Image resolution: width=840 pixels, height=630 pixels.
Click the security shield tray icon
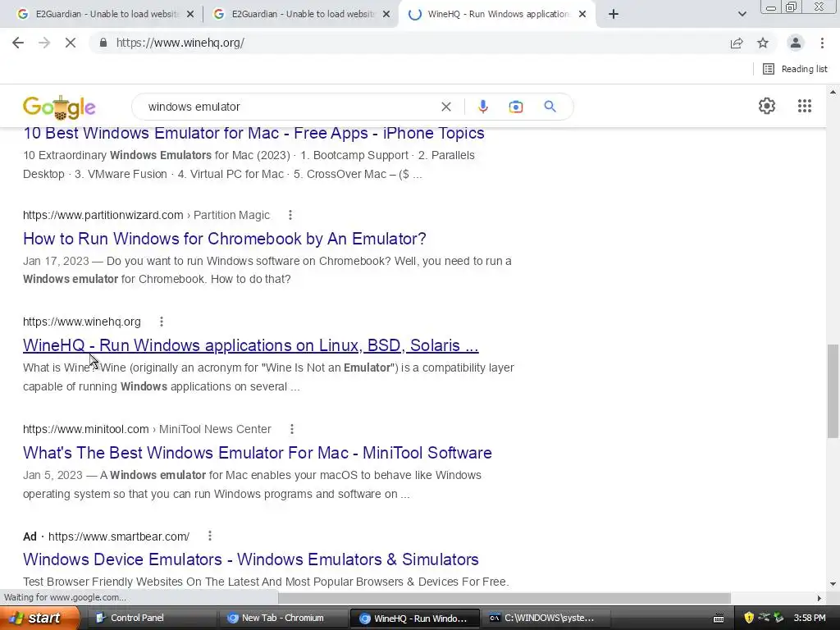coord(748,618)
